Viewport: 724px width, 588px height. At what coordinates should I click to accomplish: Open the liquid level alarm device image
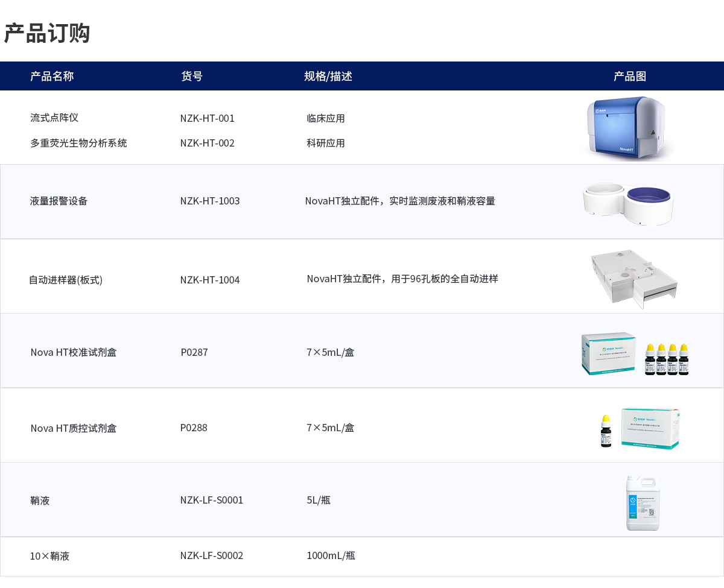point(627,203)
